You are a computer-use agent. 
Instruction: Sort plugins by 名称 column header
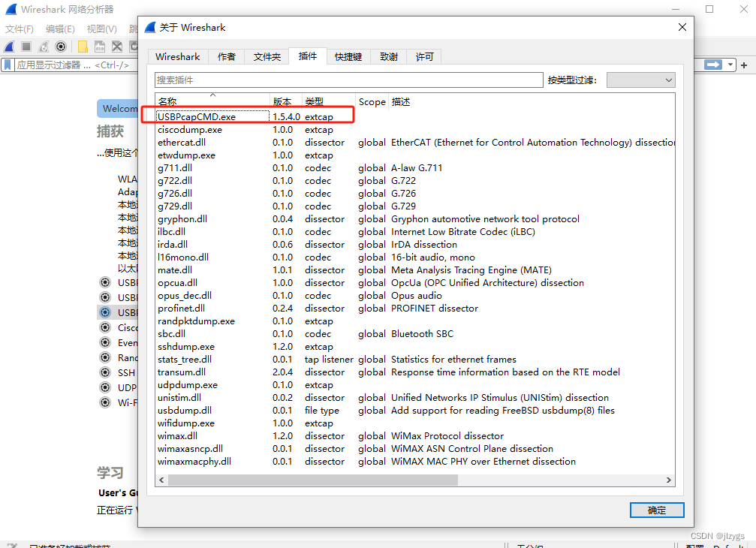tap(212, 101)
